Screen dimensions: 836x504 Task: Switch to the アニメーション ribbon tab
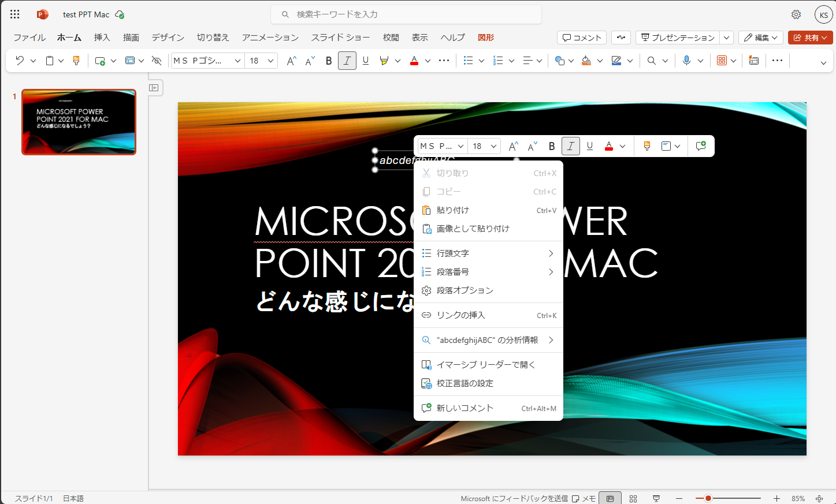269,38
